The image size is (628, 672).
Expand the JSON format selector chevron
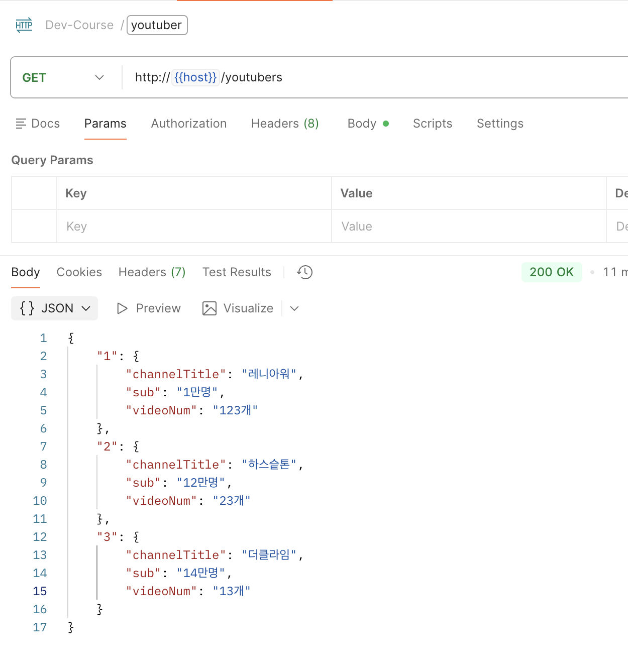(x=86, y=308)
